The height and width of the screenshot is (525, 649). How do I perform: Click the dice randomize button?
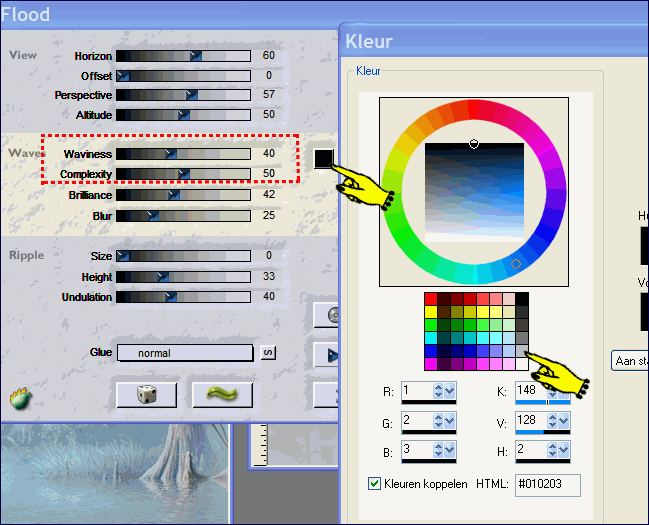[x=147, y=395]
